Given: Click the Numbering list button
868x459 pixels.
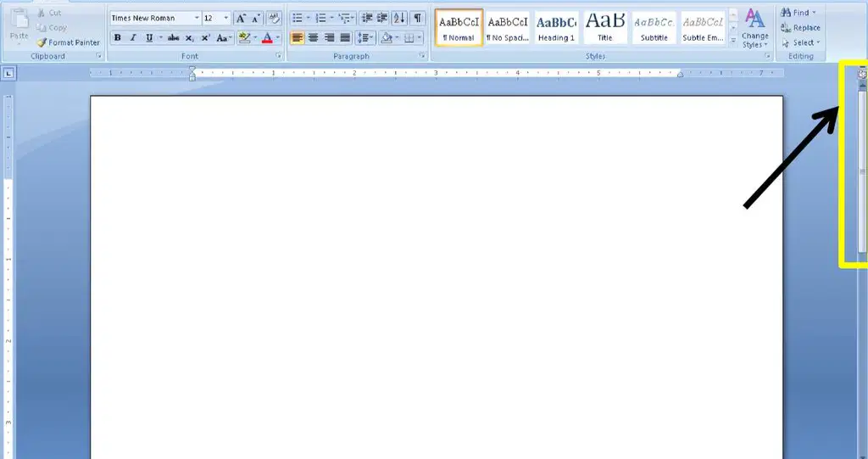Looking at the screenshot, I should coord(320,19).
